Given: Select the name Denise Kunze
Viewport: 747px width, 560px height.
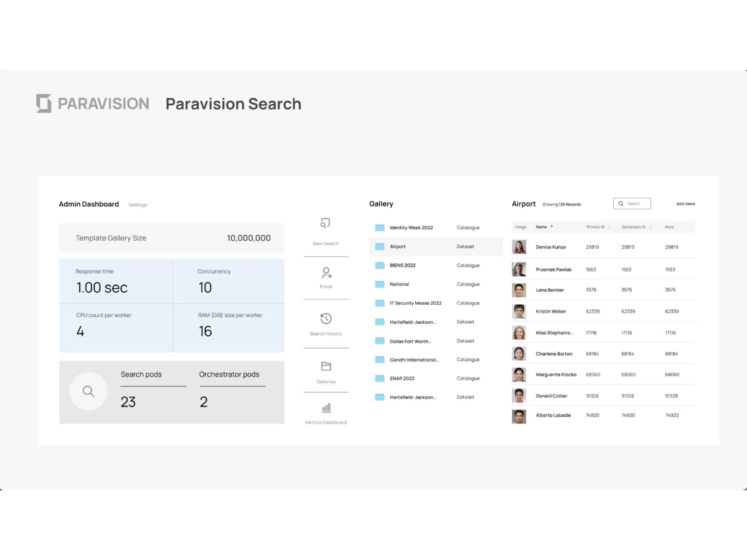Looking at the screenshot, I should [551, 247].
